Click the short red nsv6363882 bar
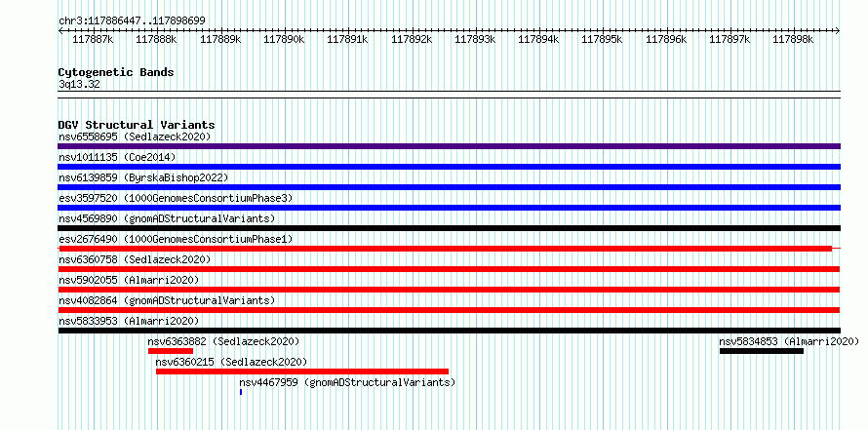 [171, 351]
